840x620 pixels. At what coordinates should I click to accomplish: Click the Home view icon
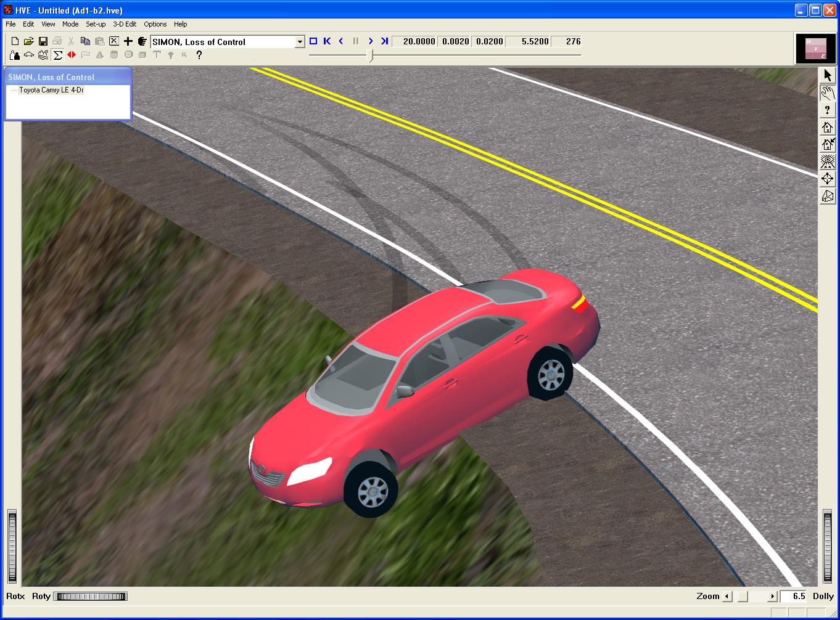(828, 128)
